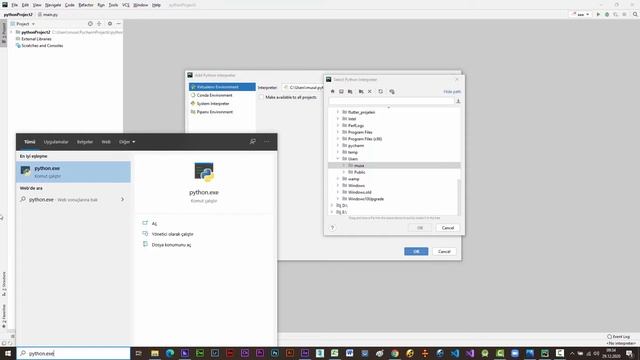The width and height of the screenshot is (640, 360).
Task: Open Microsoft Edge from taskbar
Action: coord(170,353)
